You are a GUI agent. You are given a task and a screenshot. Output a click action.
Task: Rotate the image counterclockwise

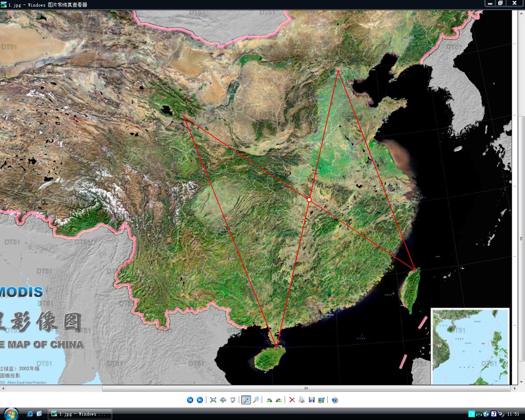point(279,400)
